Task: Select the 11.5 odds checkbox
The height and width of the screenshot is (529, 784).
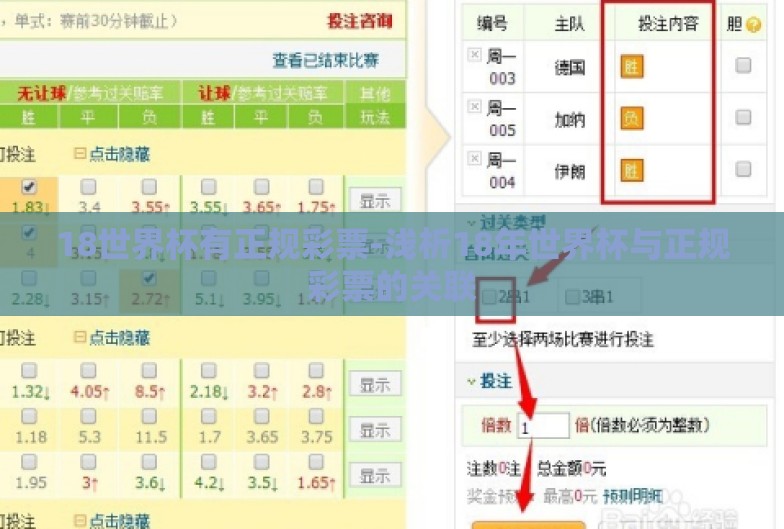Action: click(149, 416)
